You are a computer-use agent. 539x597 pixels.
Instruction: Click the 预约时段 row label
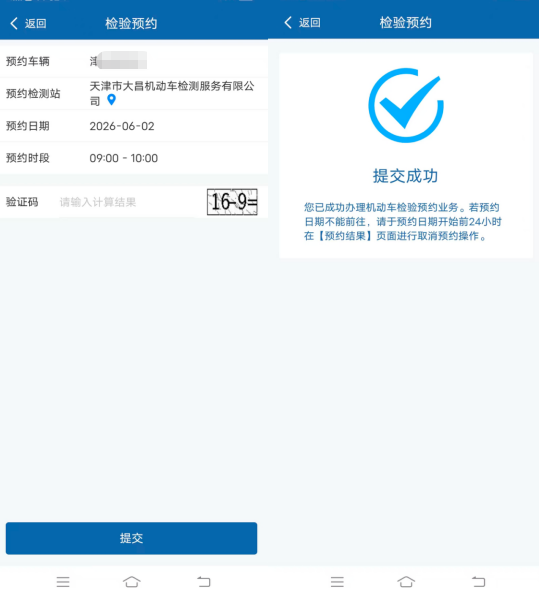click(x=28, y=158)
